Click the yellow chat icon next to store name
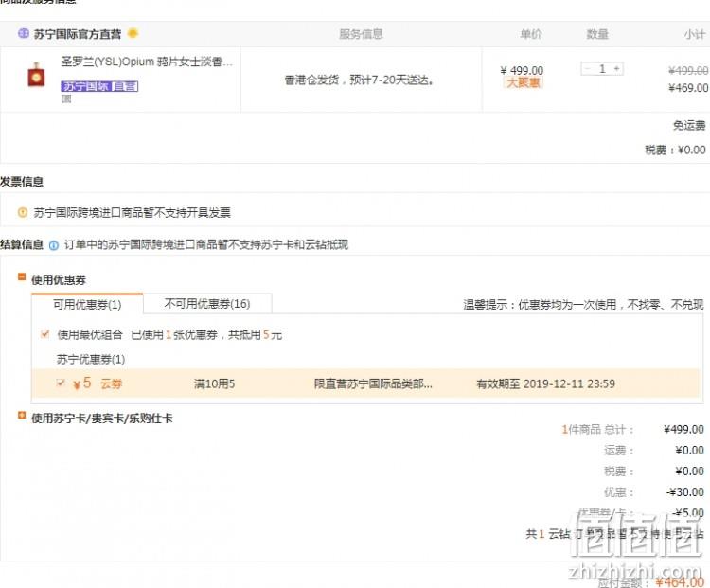Screen dimensions: 710x588 pyautogui.click(x=133, y=33)
